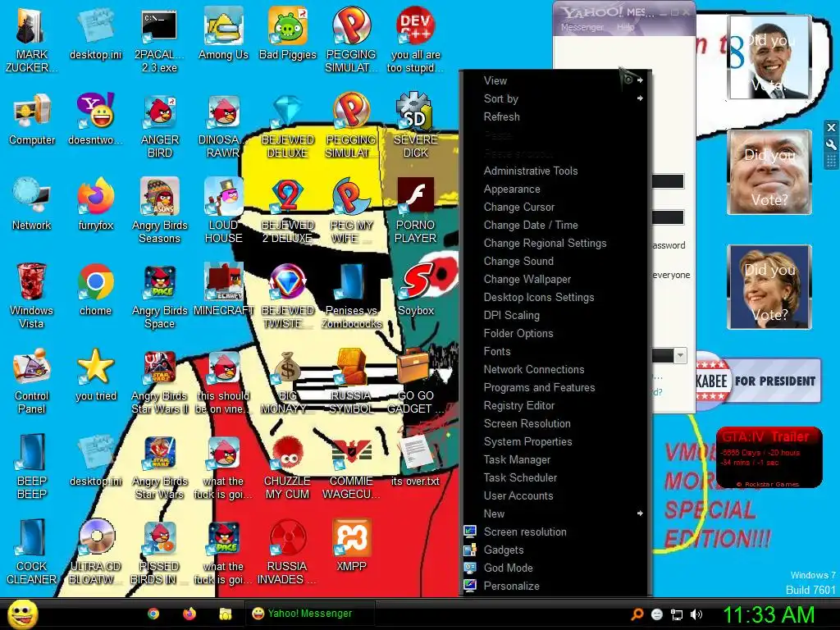Open the GO GO GADGET briefcase icon

pyautogui.click(x=416, y=381)
